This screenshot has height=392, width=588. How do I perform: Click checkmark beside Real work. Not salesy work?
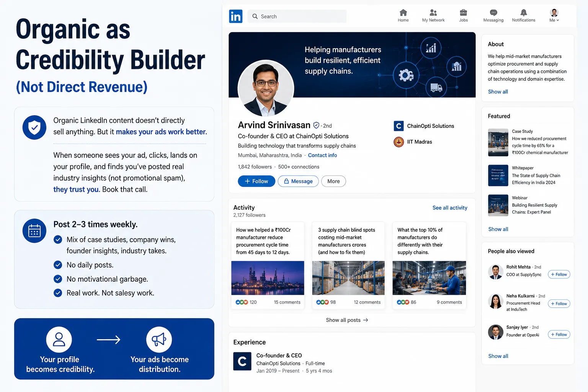pyautogui.click(x=58, y=293)
